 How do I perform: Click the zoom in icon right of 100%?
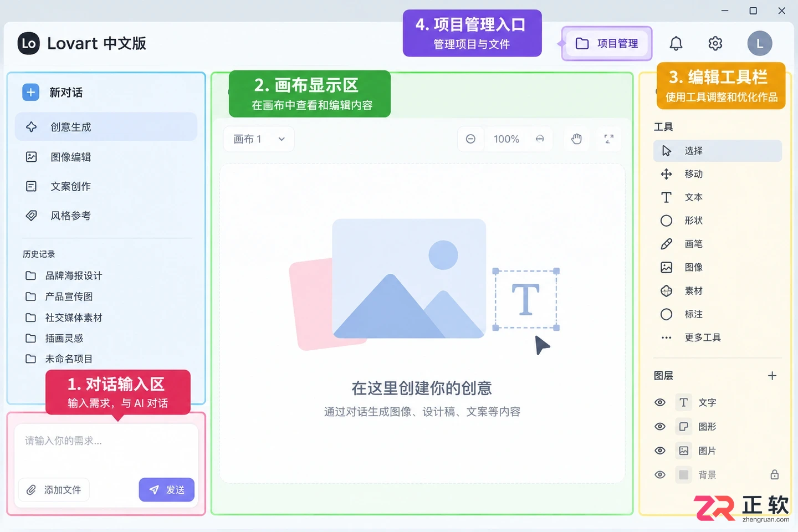tap(540, 139)
